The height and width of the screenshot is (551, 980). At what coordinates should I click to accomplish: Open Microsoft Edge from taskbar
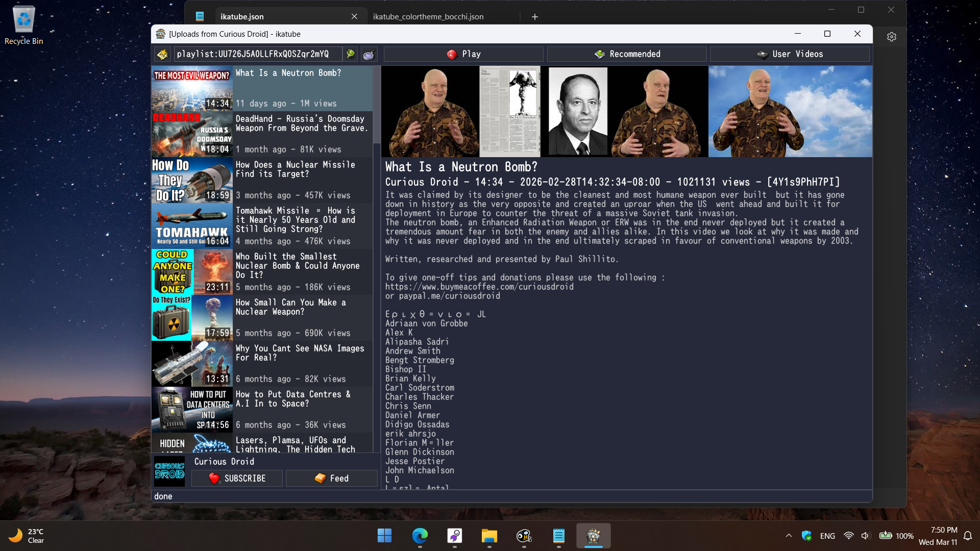click(x=420, y=536)
